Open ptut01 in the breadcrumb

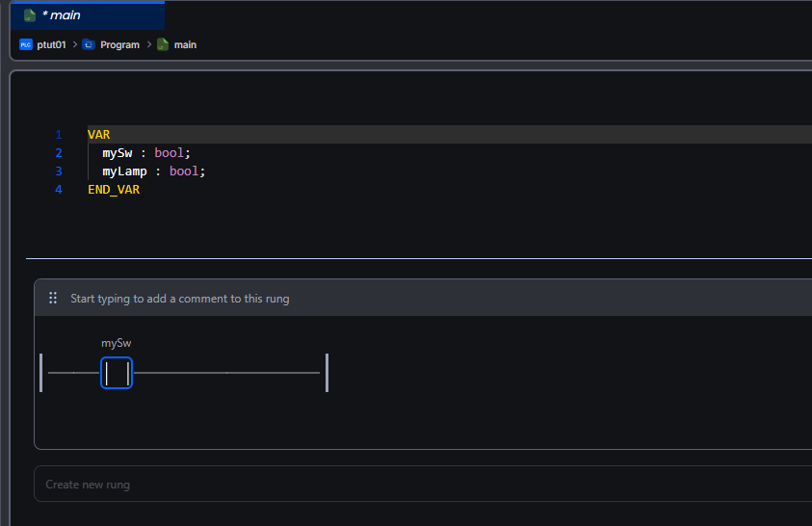(x=51, y=44)
